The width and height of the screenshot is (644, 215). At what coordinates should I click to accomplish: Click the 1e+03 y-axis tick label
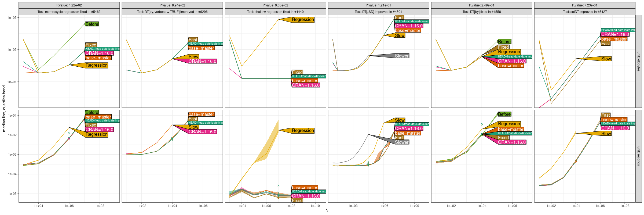pos(12,50)
